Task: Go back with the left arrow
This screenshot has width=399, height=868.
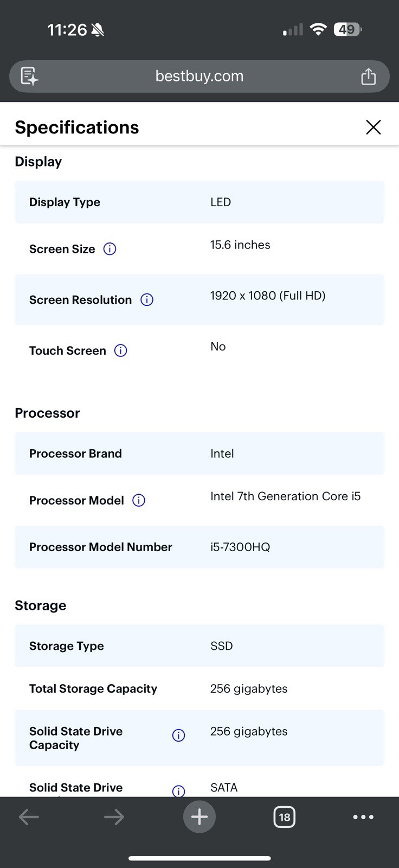Action: tap(29, 816)
